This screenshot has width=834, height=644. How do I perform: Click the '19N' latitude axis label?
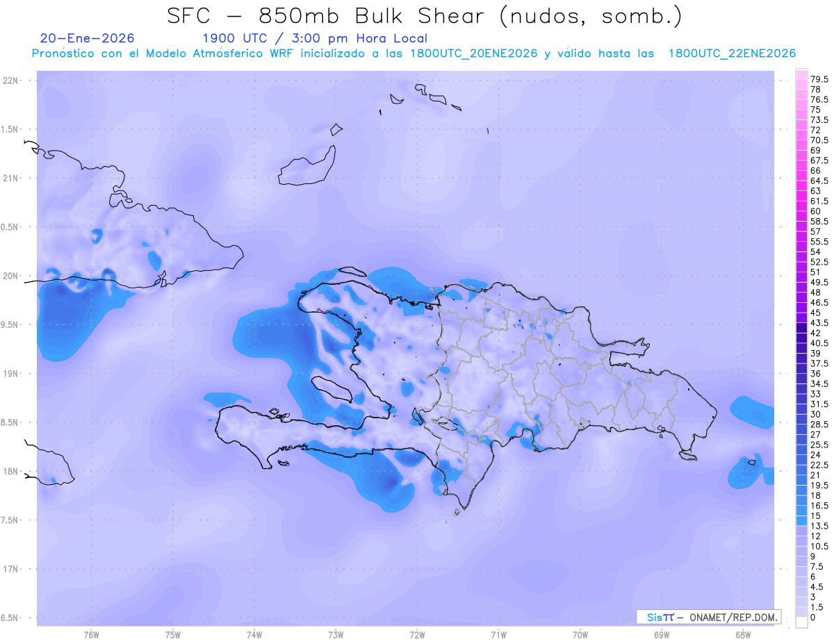10,374
